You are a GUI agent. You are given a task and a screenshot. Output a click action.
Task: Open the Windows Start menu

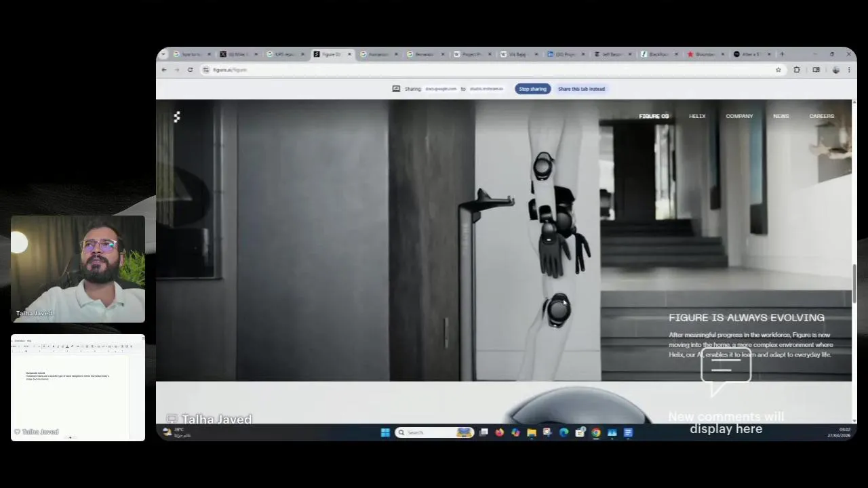[385, 432]
